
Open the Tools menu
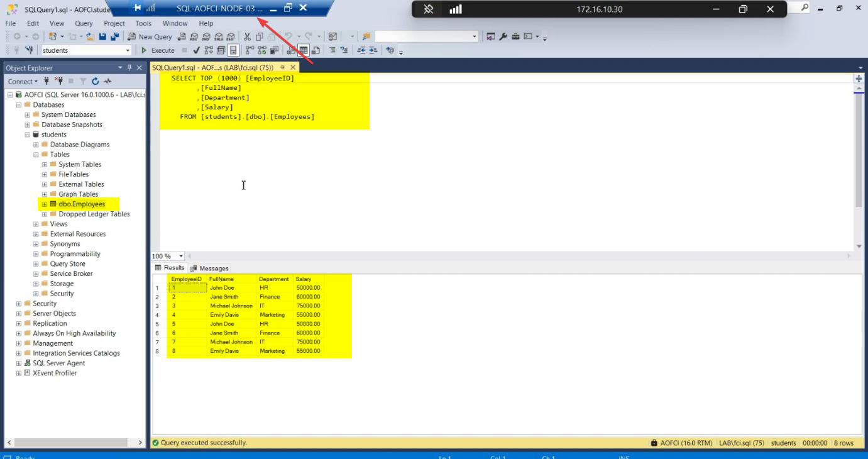(143, 23)
